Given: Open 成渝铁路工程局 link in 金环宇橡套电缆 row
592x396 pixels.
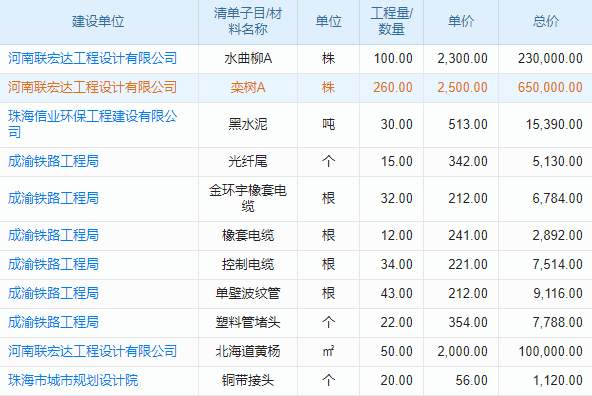Looking at the screenshot, I should (53, 198).
